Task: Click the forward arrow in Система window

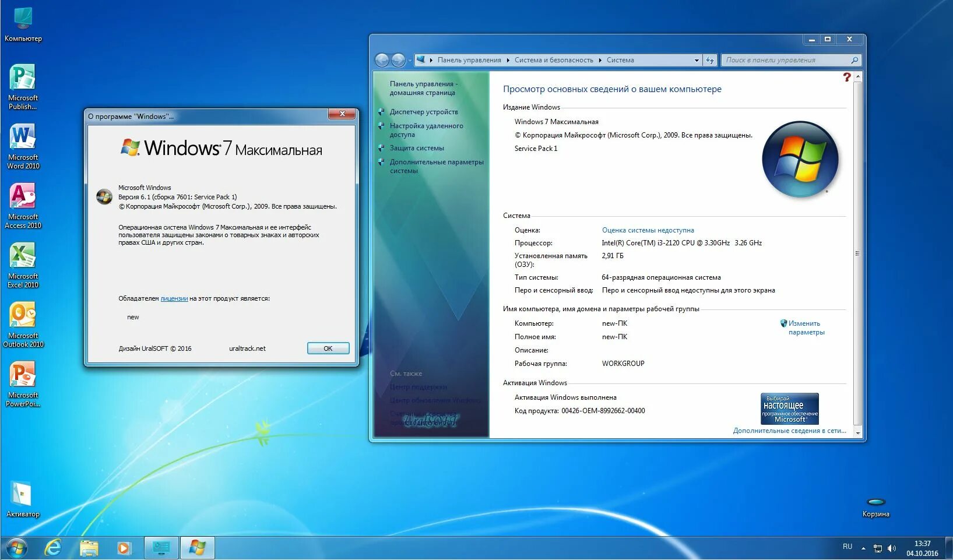Action: (x=398, y=60)
